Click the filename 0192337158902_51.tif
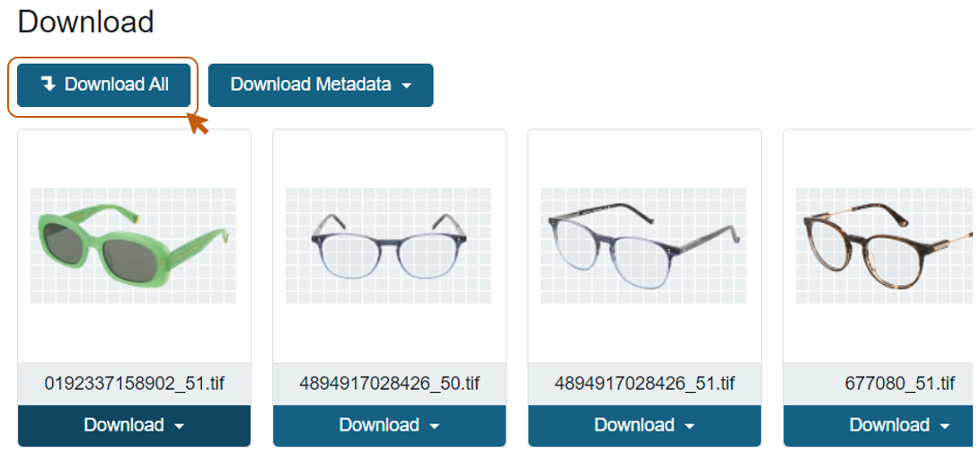The height and width of the screenshot is (453, 980). tap(135, 384)
